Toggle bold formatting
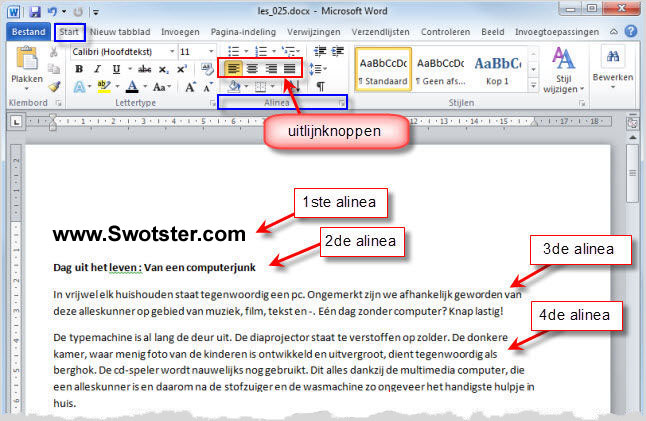This screenshot has height=421, width=646. [79, 69]
